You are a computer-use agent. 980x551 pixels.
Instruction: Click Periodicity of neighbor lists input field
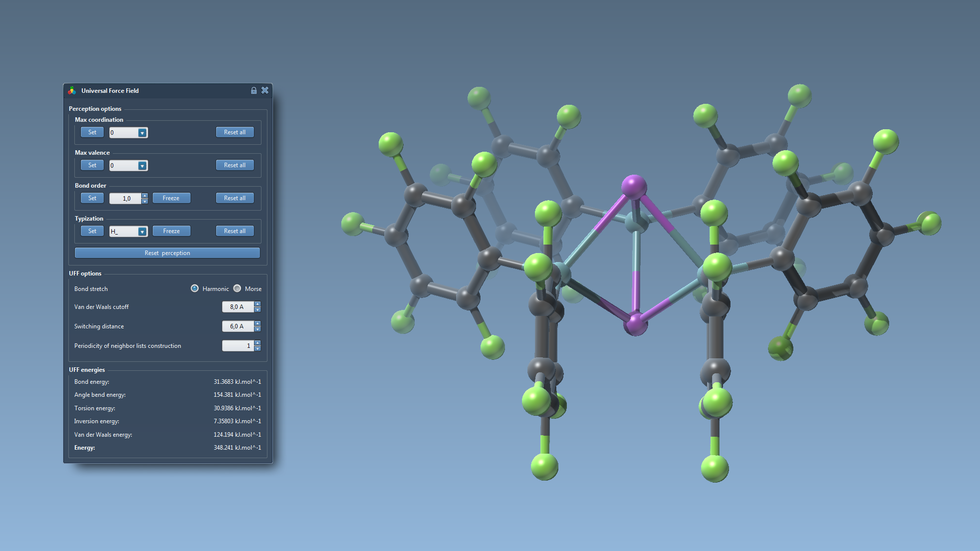238,346
